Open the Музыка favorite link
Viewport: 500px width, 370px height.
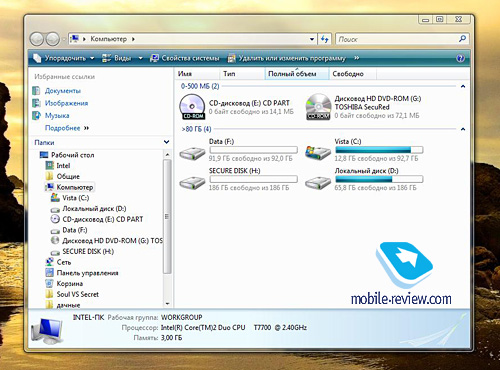point(57,116)
